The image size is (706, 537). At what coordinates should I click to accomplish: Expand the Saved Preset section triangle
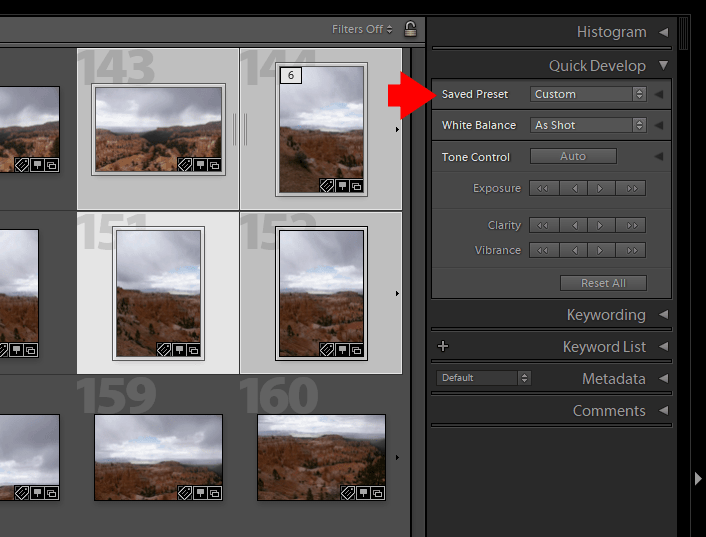pos(659,94)
